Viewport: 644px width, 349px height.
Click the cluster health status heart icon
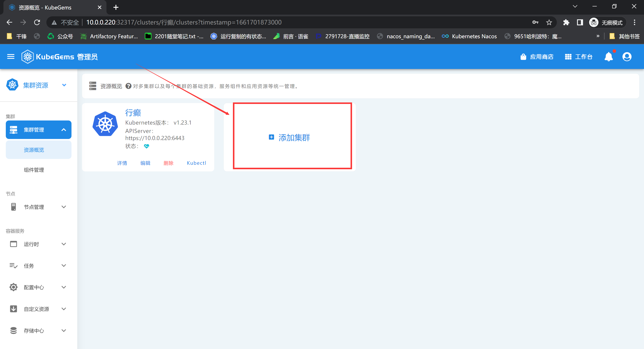[x=146, y=146]
